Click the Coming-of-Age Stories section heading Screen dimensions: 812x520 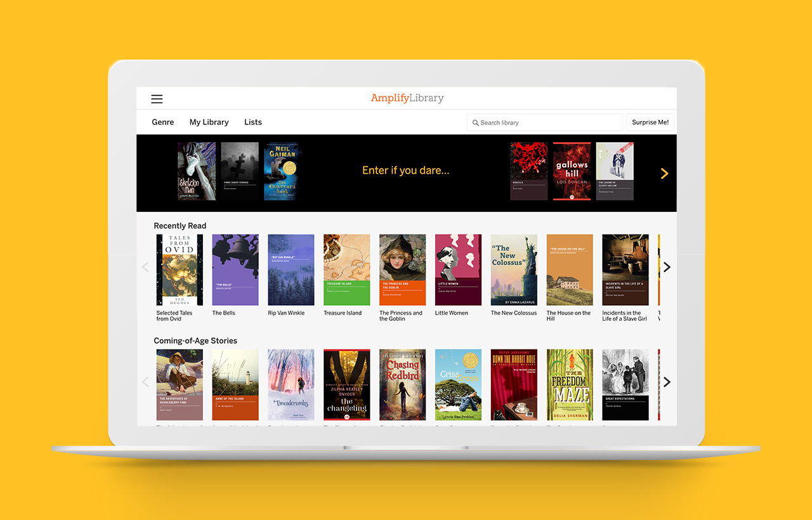click(195, 341)
